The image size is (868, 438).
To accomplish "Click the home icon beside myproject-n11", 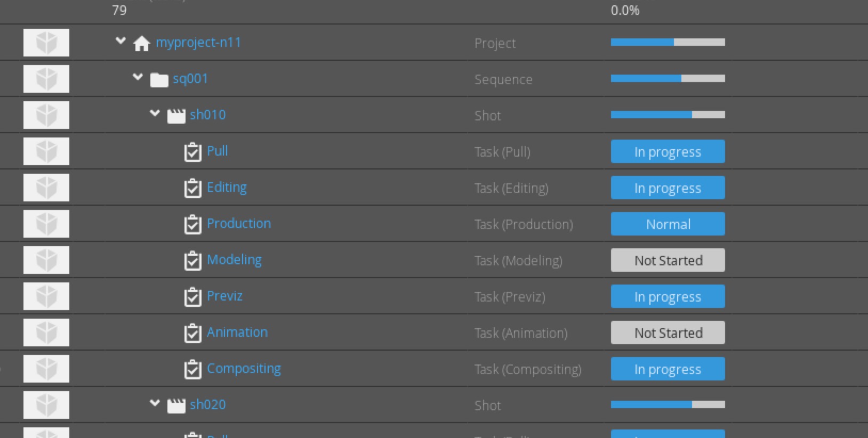I will (x=142, y=43).
